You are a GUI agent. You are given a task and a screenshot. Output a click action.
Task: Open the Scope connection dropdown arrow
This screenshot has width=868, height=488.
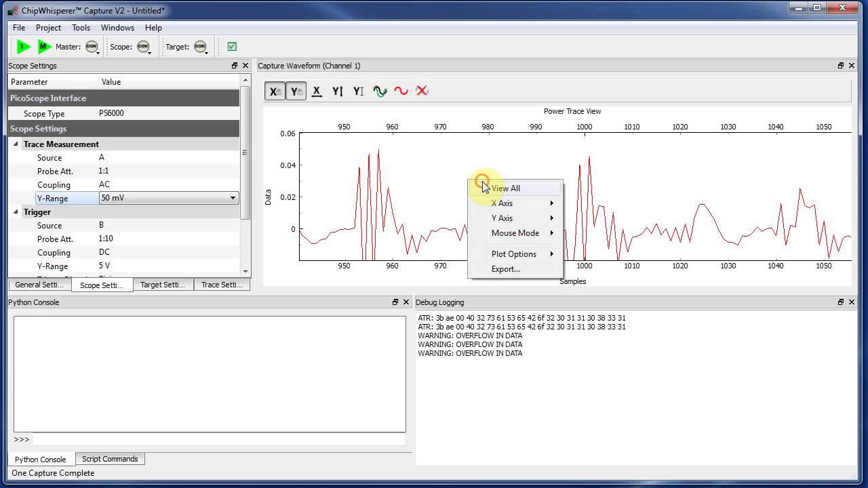coord(150,52)
